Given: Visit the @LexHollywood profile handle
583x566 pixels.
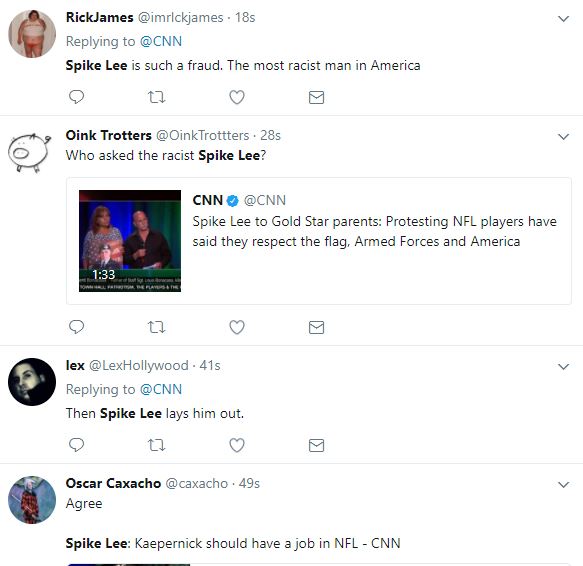Looking at the screenshot, I should pyautogui.click(x=139, y=366).
